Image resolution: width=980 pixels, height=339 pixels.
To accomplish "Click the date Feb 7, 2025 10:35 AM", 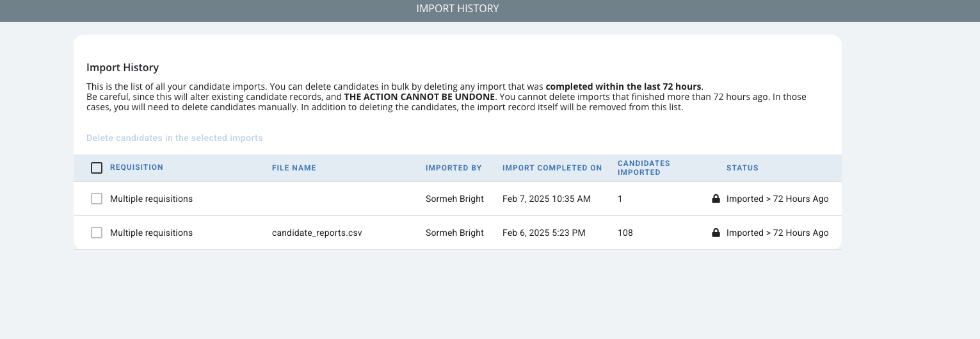I will (547, 199).
